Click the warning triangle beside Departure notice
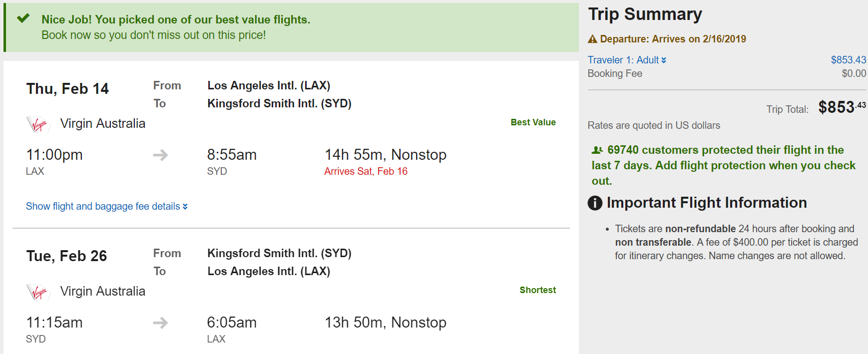 pos(592,39)
